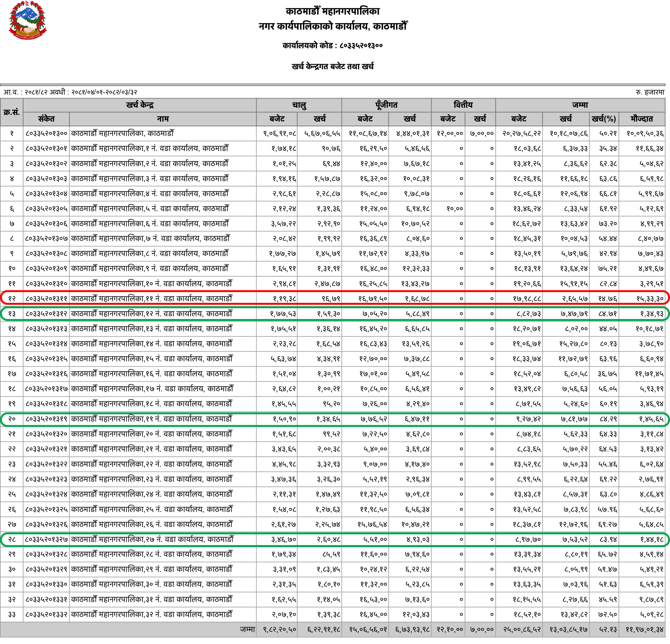The width and height of the screenshot is (670, 644).
Task: Click the क्र.सं. column header
Action: point(12,112)
